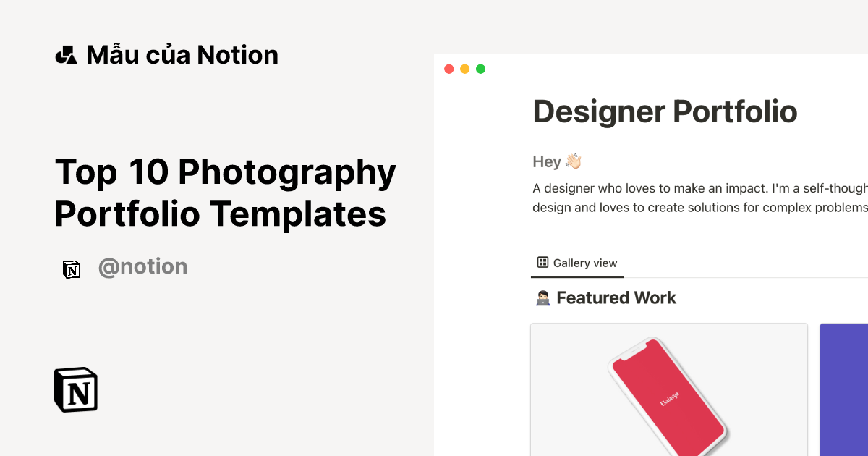
Task: Open the first Featured Work gallery card
Action: coord(668,389)
